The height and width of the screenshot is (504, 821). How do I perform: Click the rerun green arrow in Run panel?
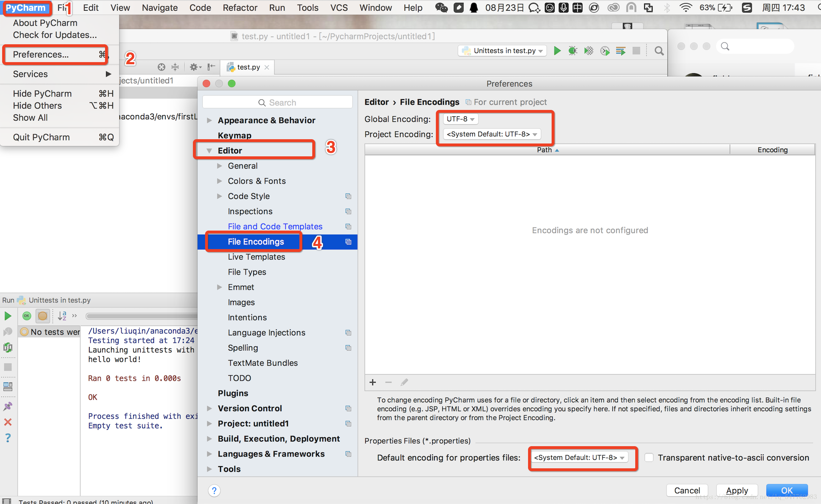(8, 316)
